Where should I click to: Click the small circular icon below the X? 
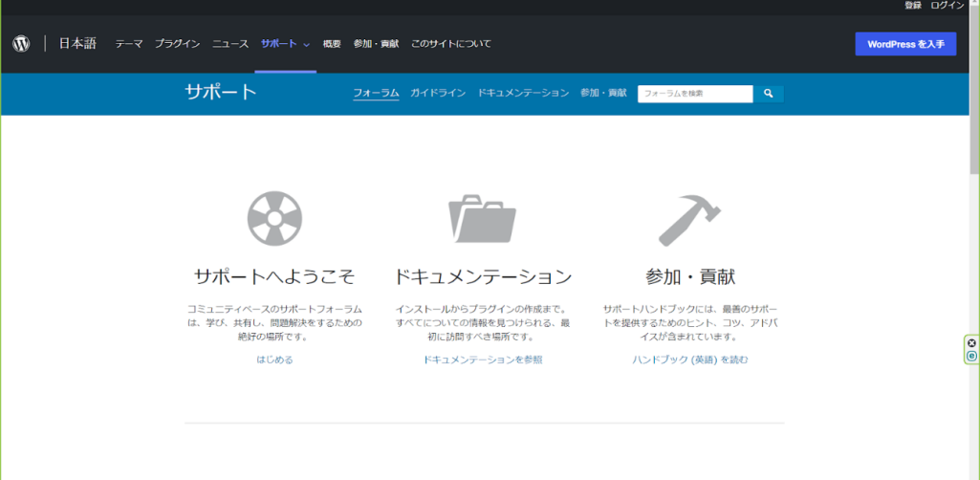click(971, 356)
